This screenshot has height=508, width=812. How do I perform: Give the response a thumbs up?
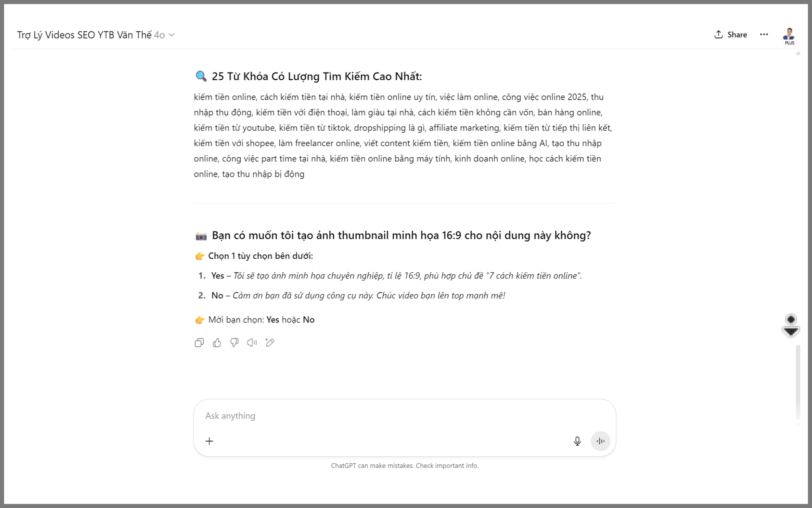(x=217, y=342)
